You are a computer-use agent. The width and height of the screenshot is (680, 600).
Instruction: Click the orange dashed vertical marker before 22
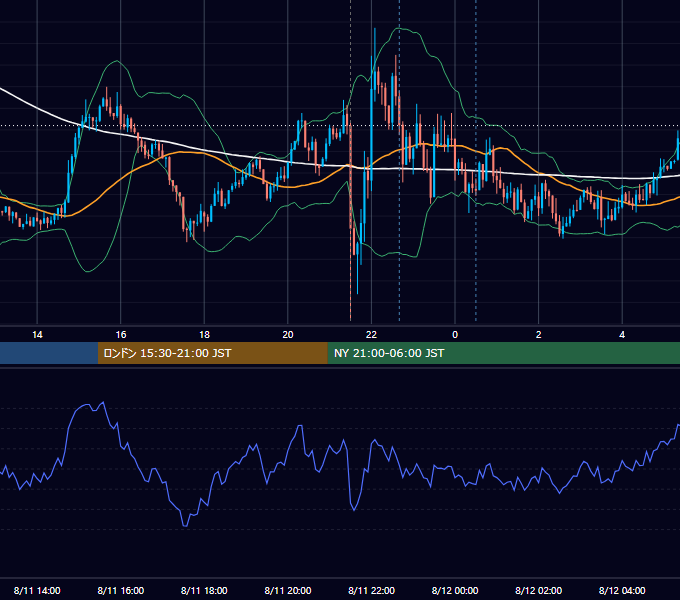(350, 160)
